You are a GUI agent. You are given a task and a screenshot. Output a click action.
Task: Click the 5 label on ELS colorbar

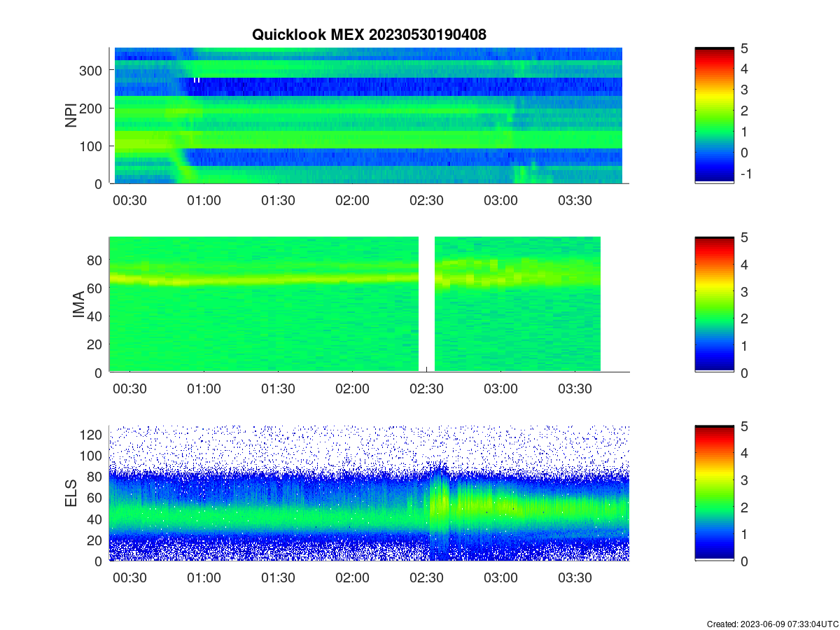pos(743,426)
